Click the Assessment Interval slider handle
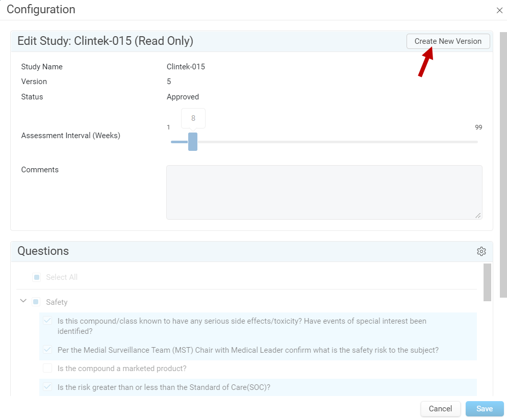 click(x=193, y=142)
